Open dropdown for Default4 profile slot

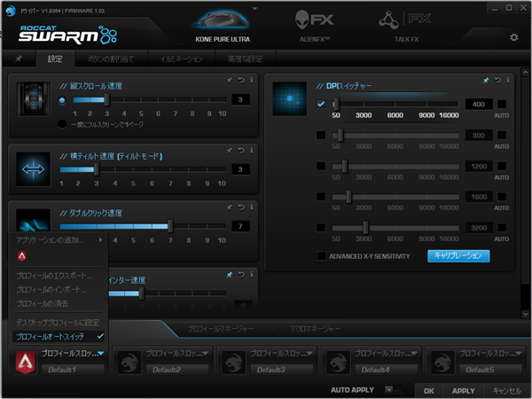coord(414,354)
